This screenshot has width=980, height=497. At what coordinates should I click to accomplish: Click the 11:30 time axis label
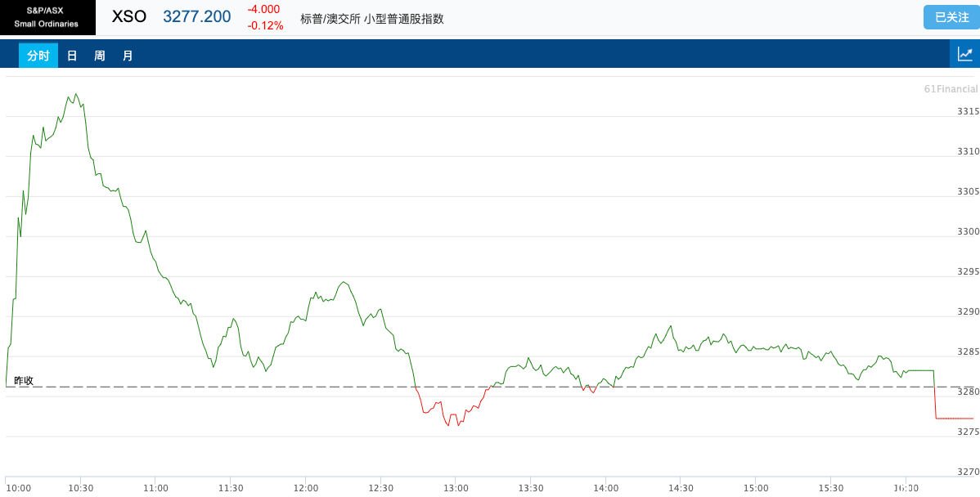point(231,488)
